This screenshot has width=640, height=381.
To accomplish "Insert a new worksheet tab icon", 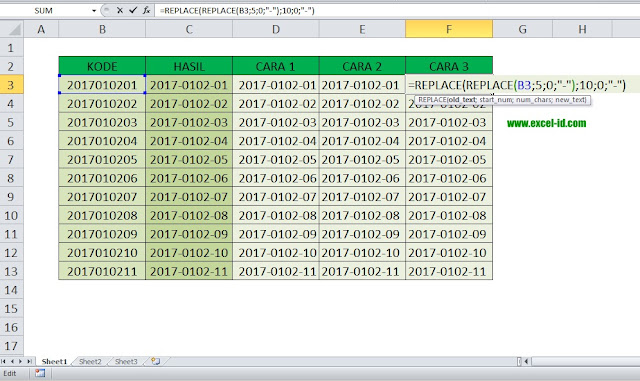I will tap(156, 361).
